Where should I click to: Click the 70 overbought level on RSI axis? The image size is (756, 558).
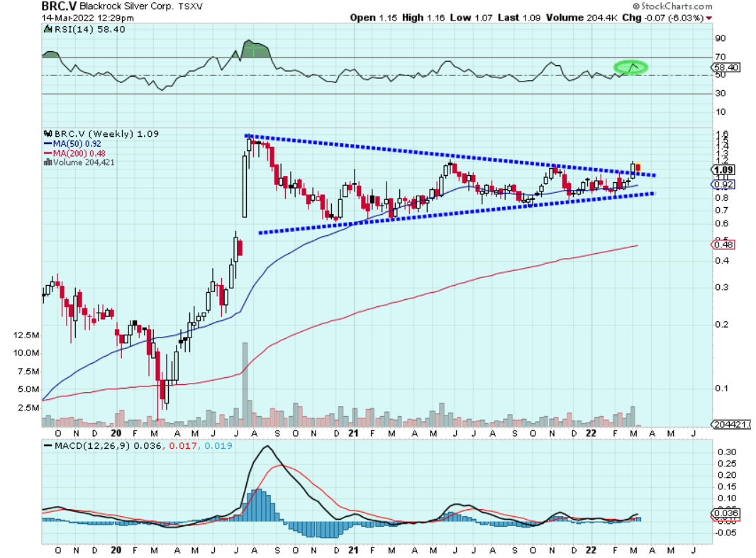(x=721, y=57)
